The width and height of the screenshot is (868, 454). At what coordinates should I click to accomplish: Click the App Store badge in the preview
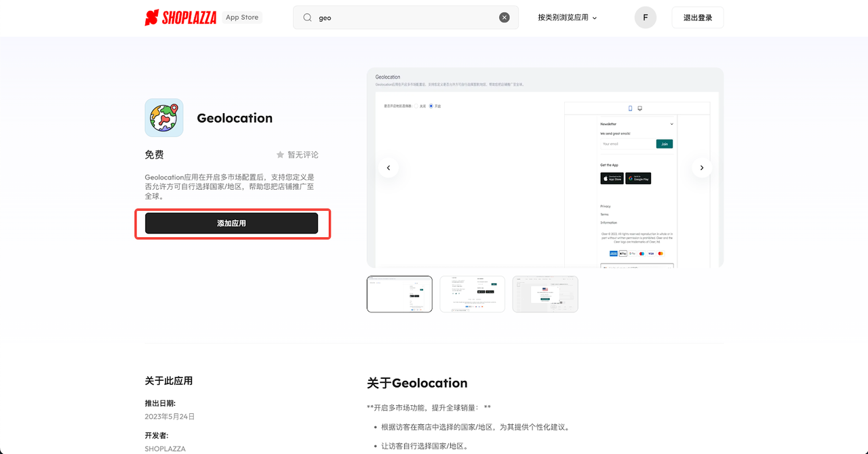click(x=612, y=178)
